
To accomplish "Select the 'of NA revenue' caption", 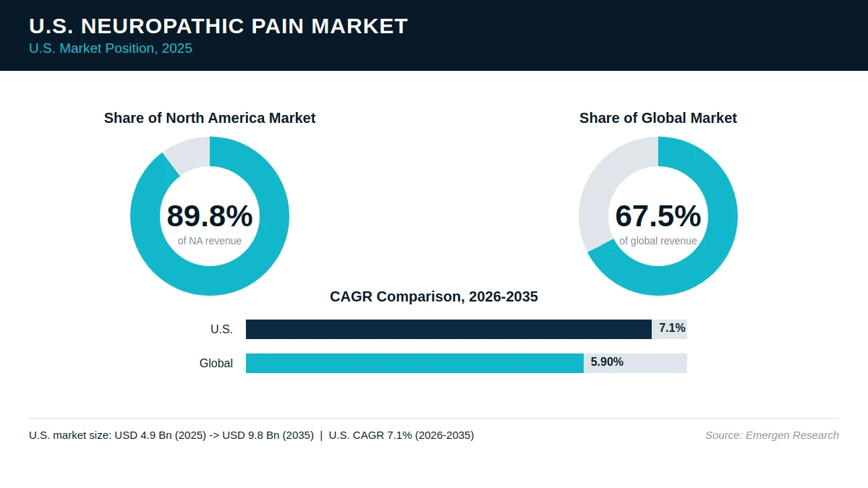I will (x=210, y=241).
